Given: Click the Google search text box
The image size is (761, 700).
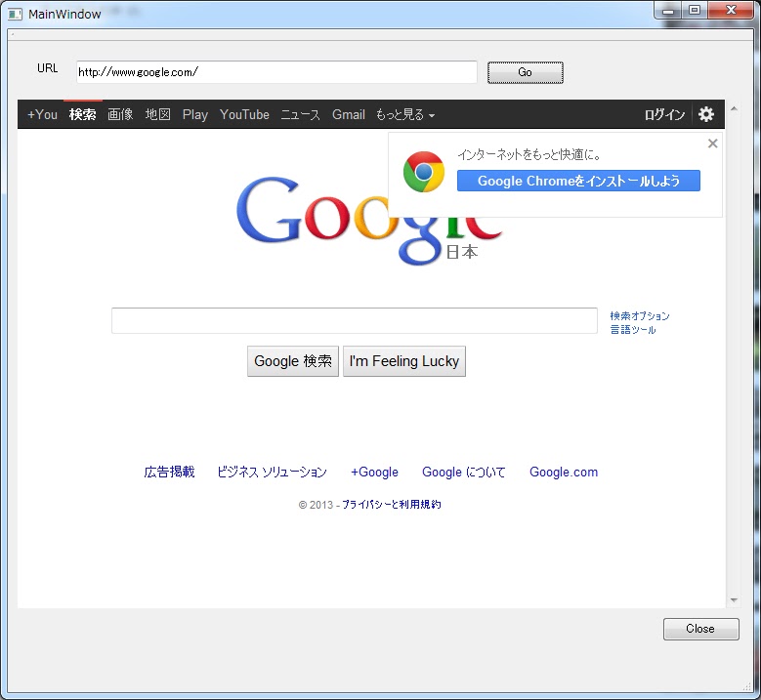Looking at the screenshot, I should [x=355, y=320].
